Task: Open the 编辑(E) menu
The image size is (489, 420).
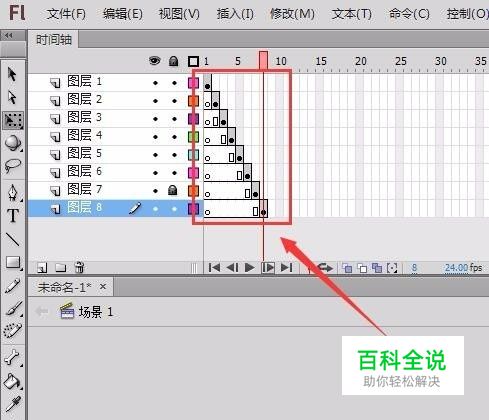Action: [x=123, y=14]
